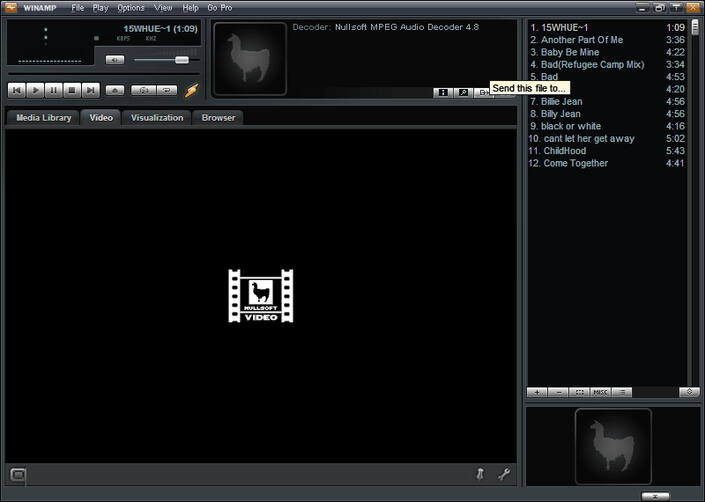
Task: Open the add to playlist plus menu
Action: click(x=537, y=392)
